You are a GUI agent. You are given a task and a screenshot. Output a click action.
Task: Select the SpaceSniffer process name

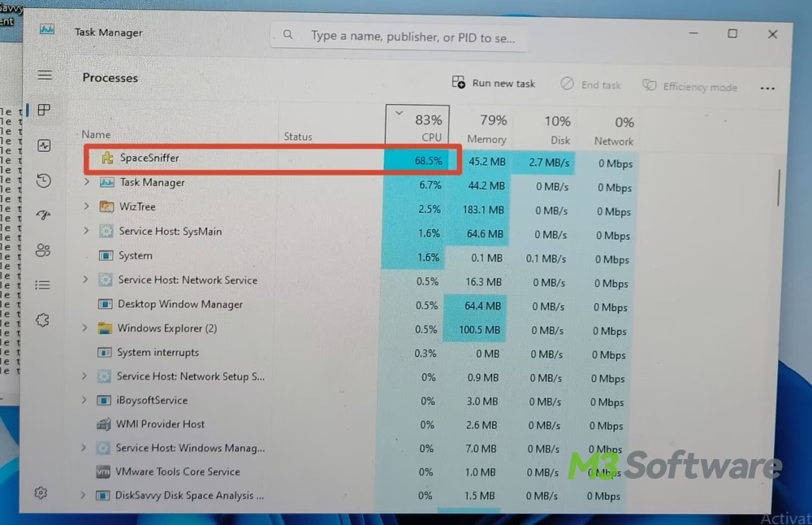[149, 158]
